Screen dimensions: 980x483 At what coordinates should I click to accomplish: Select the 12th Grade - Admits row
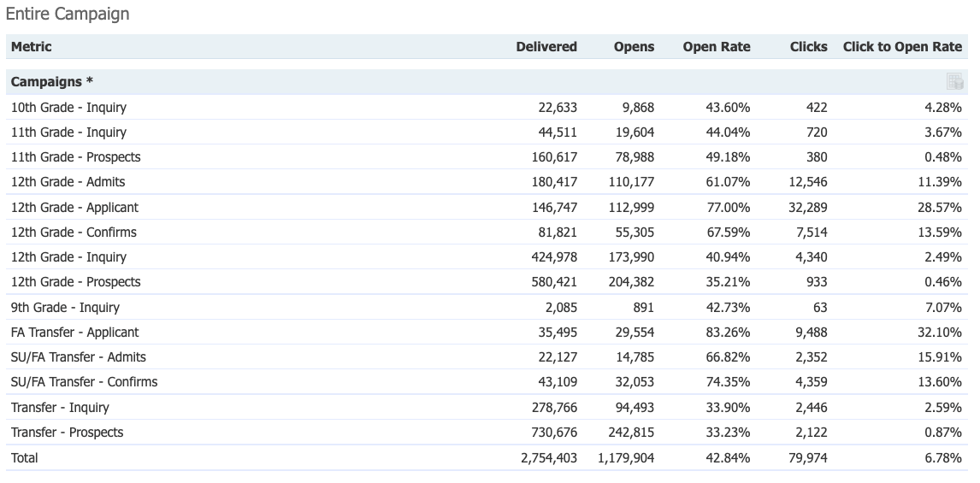[68, 182]
